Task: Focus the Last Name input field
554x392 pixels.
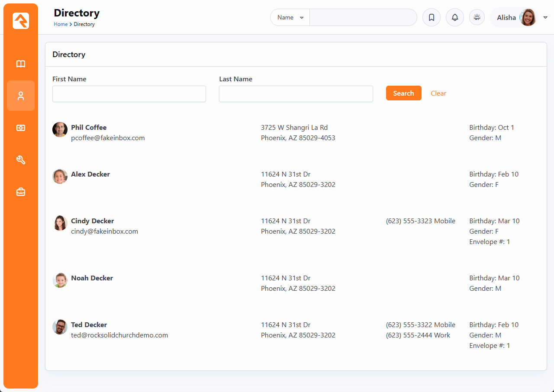Action: pos(296,94)
